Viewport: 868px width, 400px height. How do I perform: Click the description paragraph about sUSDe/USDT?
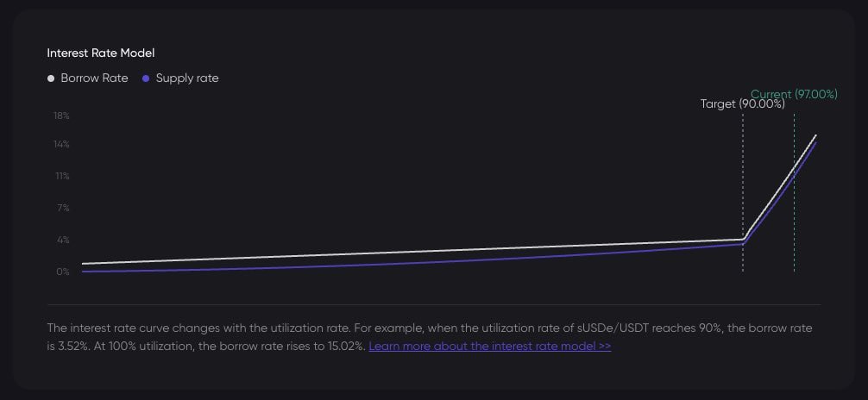(x=430, y=337)
